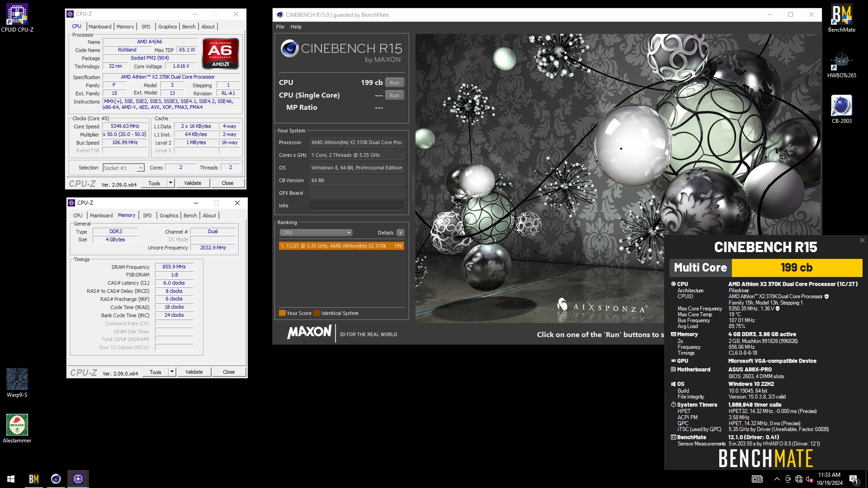This screenshot has height=488, width=868.
Task: Click the Memory icon in BenchMate panel
Action: pyautogui.click(x=673, y=334)
